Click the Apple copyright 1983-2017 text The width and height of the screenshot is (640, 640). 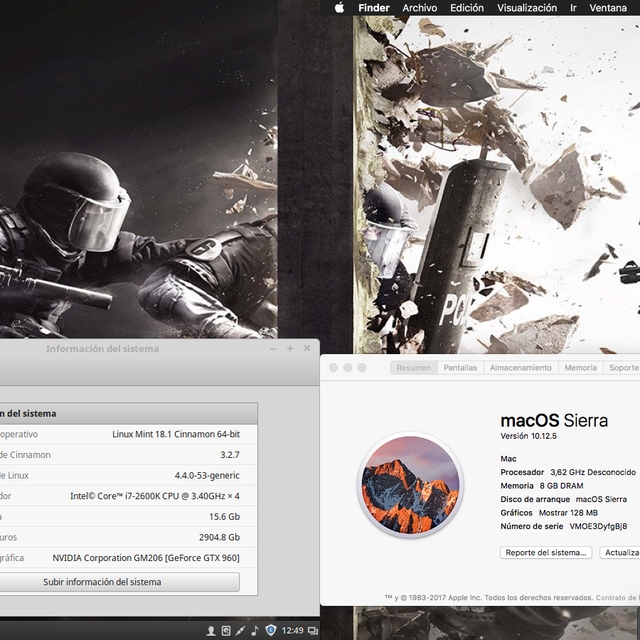pyautogui.click(x=489, y=598)
